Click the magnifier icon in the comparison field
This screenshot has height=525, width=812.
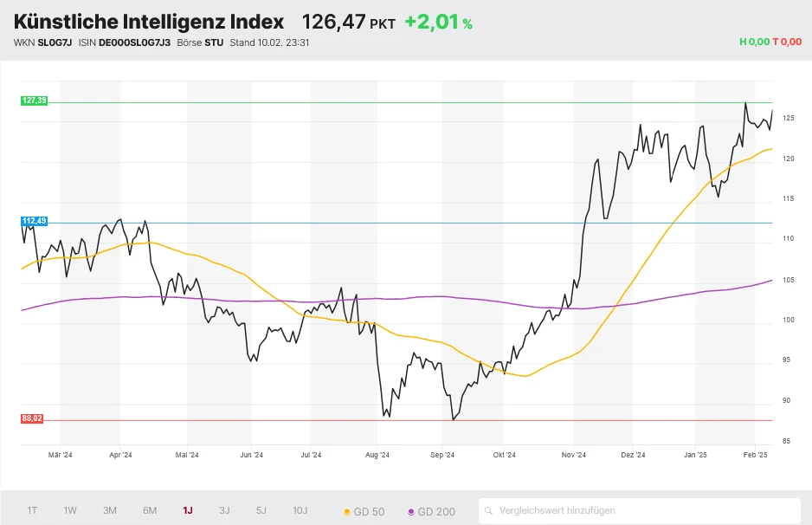click(490, 511)
